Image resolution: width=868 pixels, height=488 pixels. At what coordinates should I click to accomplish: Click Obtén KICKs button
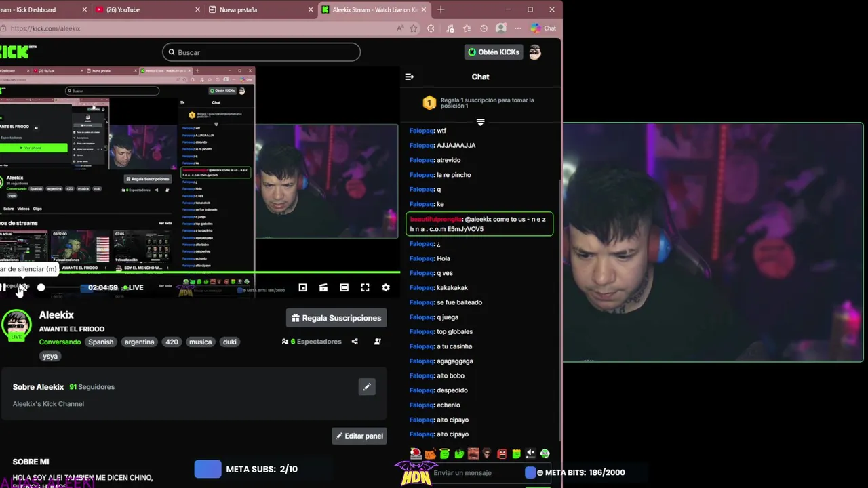(x=493, y=52)
